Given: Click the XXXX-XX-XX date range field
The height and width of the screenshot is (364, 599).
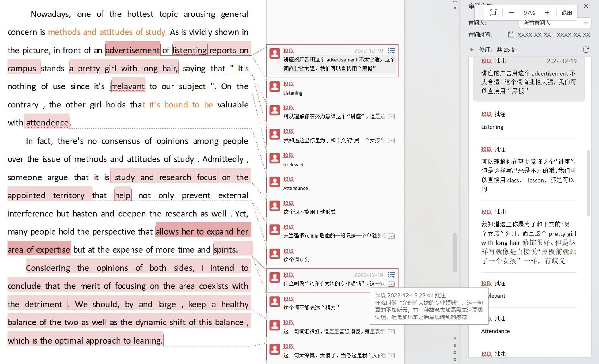Looking at the screenshot, I should tap(553, 35).
